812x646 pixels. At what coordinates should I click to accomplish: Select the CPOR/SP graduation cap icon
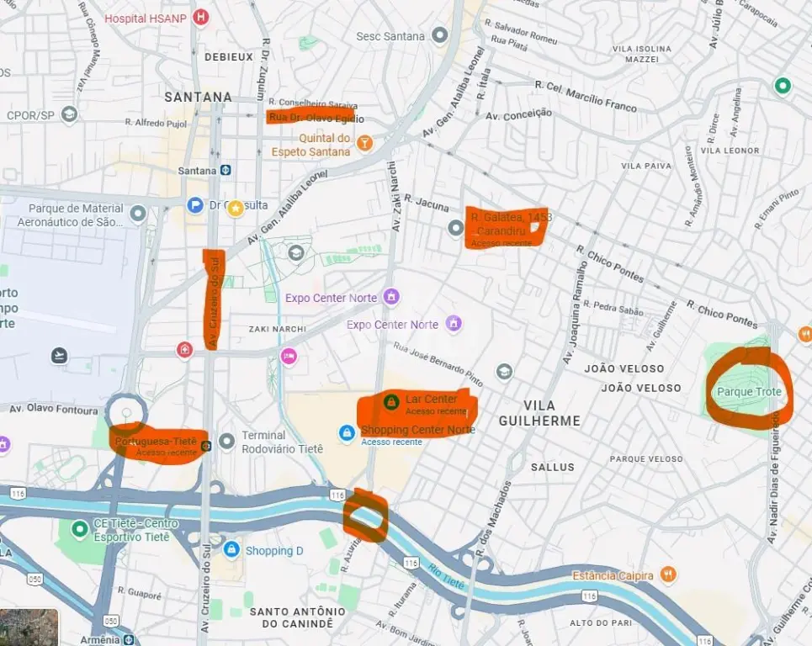coord(69,114)
